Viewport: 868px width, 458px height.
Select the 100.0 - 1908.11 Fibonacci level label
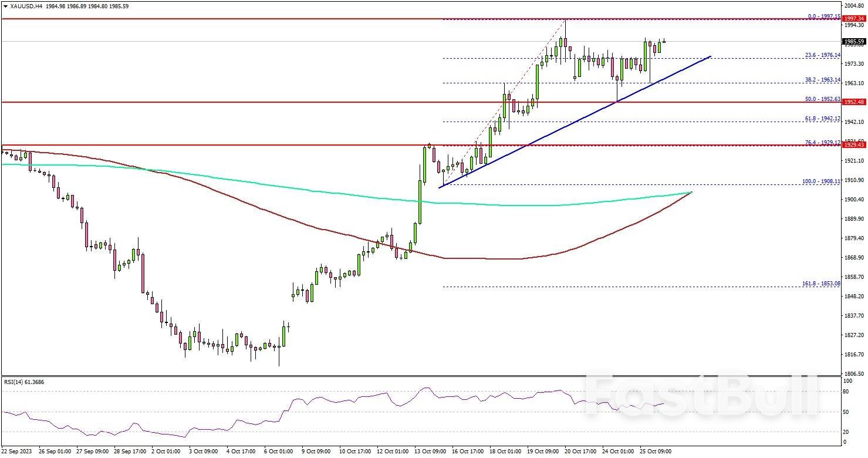[820, 181]
